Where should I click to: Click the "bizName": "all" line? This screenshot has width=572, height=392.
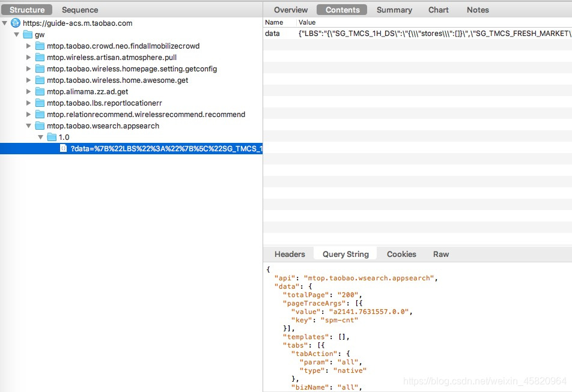[326, 387]
